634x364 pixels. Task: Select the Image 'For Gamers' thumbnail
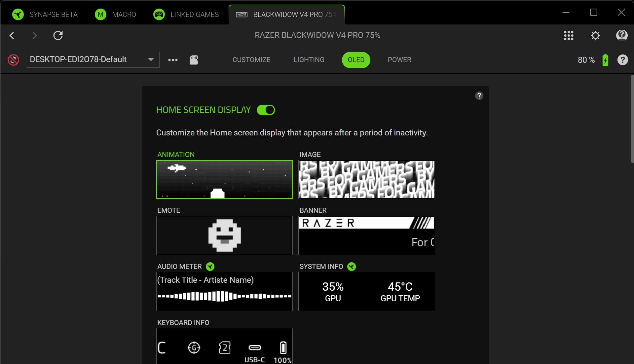click(x=366, y=180)
